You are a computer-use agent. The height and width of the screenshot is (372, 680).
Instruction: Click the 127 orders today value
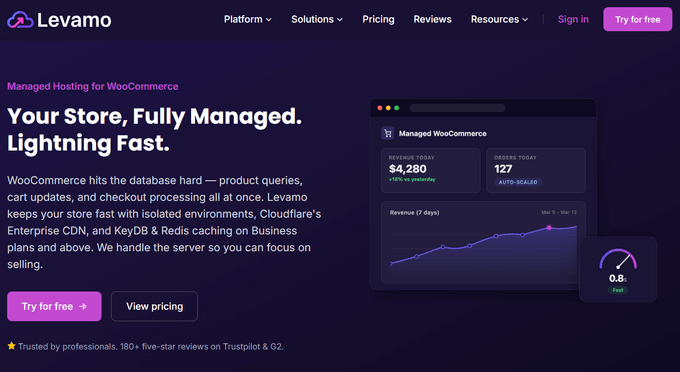503,169
